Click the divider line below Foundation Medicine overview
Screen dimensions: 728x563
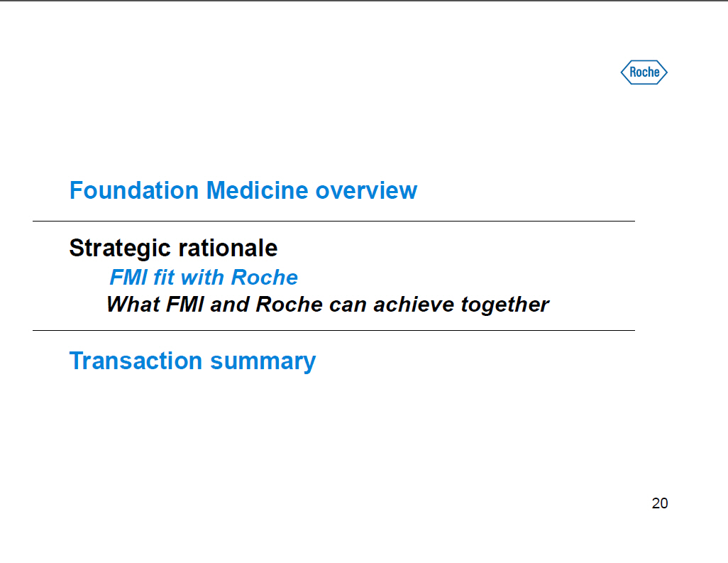tap(333, 222)
